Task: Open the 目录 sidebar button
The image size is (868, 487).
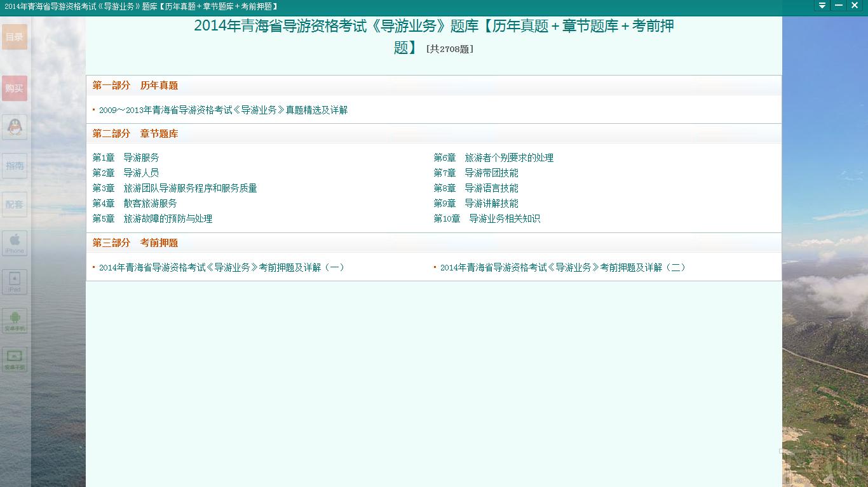Action: pyautogui.click(x=15, y=37)
